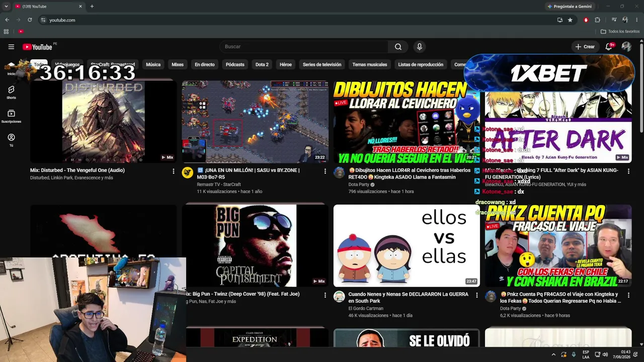This screenshot has width=644, height=362.
Task: Open options for Cuando Nenes y Nenas video
Action: 477,295
